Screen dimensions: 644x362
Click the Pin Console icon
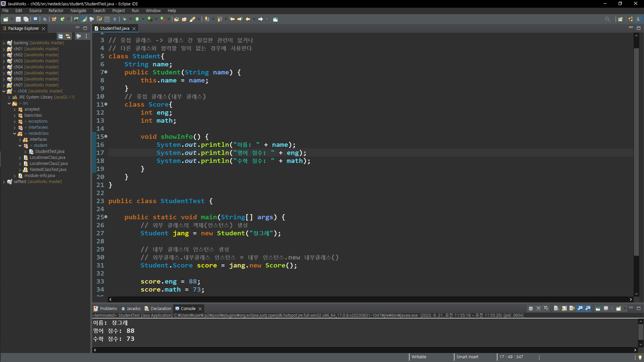click(x=598, y=308)
